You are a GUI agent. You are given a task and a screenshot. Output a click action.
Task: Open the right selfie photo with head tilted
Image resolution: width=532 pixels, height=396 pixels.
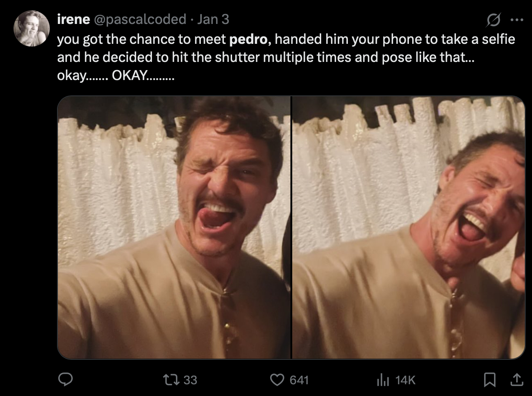click(408, 227)
